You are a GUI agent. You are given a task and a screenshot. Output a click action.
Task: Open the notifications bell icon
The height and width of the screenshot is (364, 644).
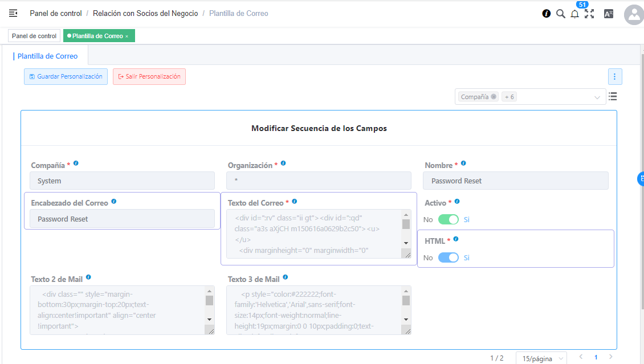pyautogui.click(x=574, y=14)
